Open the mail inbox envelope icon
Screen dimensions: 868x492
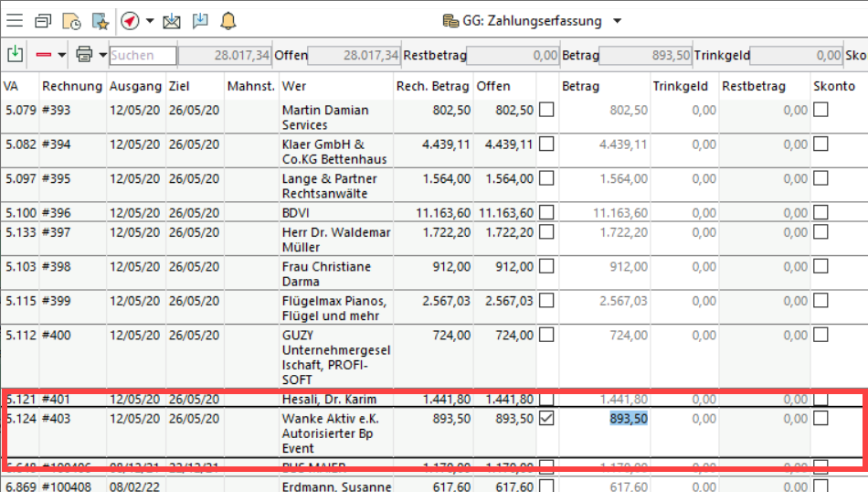click(171, 20)
